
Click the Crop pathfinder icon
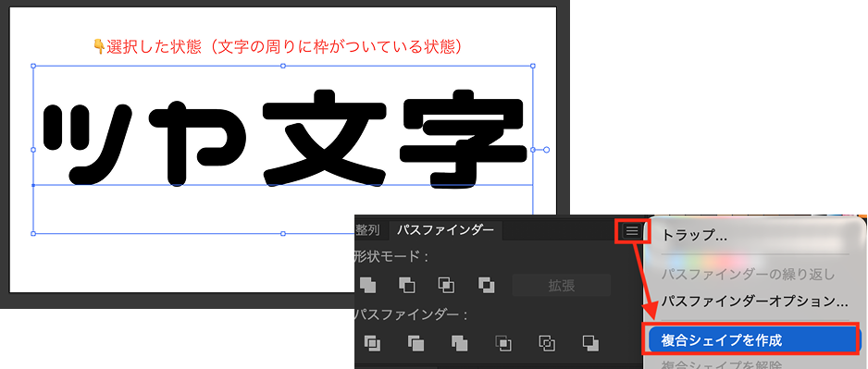click(x=503, y=343)
